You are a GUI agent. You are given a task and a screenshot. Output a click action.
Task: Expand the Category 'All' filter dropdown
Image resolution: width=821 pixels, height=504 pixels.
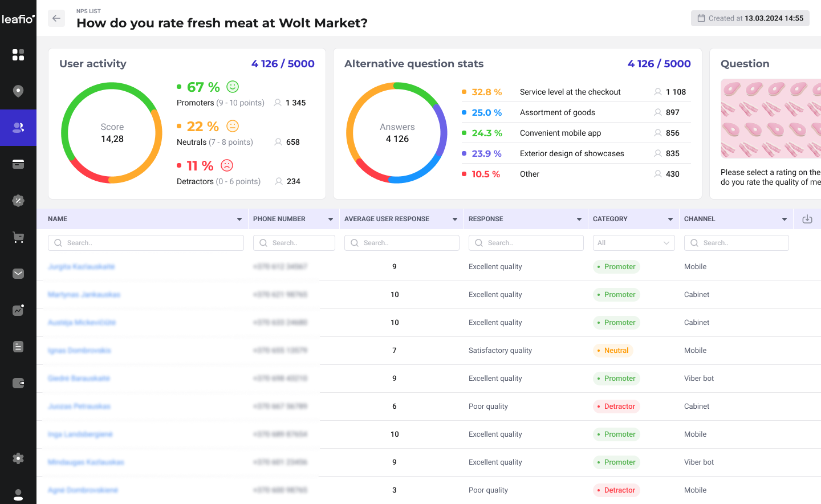coord(633,243)
